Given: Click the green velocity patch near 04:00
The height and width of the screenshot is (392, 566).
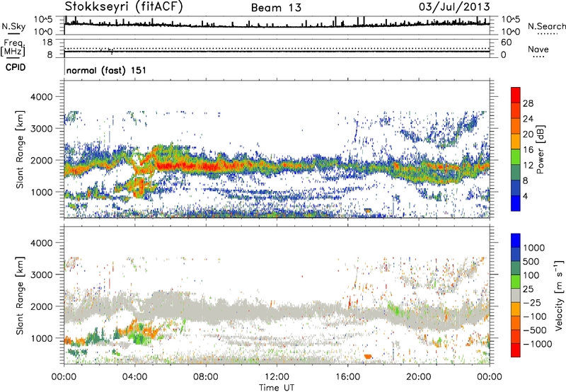Looking at the screenshot, I should point(139,338).
